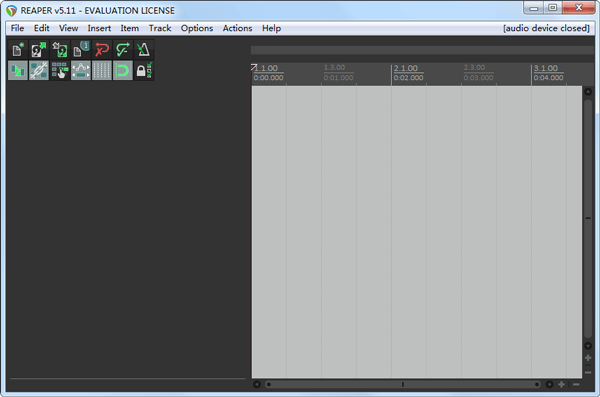Click horizontal zoom in plus button
The width and height of the screenshot is (600, 397).
pyautogui.click(x=561, y=384)
